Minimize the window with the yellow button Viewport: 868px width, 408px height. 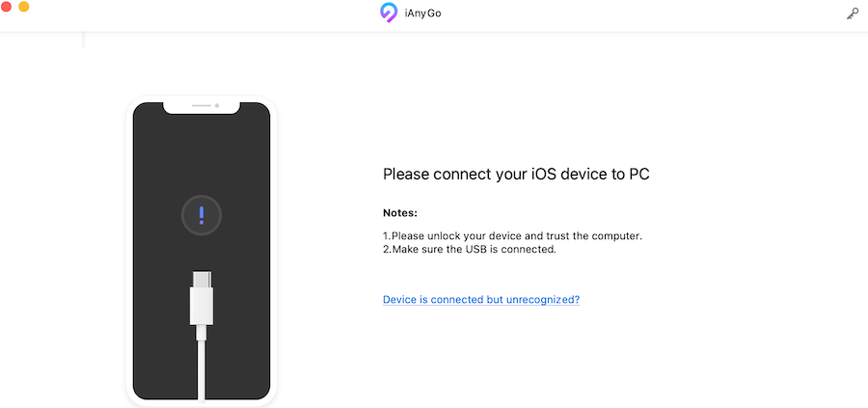click(x=23, y=7)
